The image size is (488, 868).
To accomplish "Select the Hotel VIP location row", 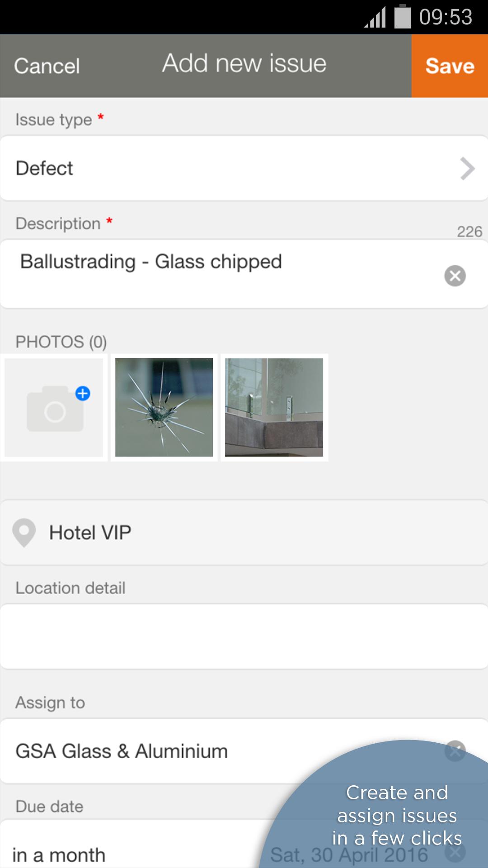I will click(x=244, y=533).
